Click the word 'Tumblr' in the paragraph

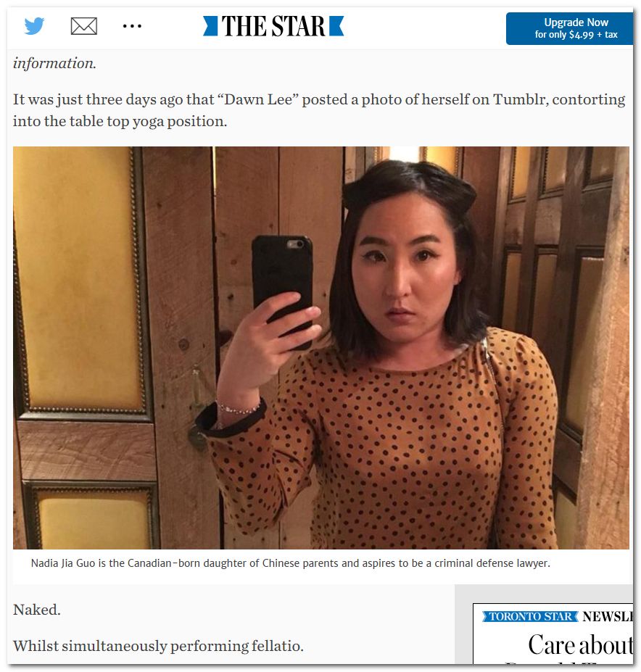(x=520, y=99)
